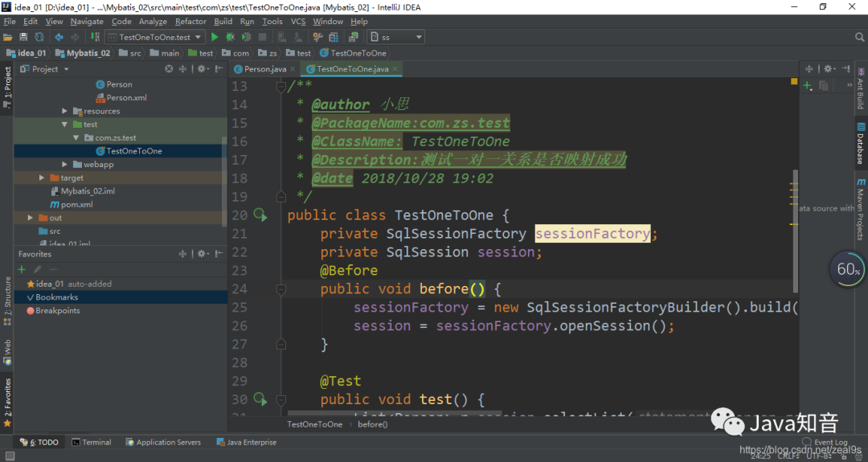Screen dimensions: 868x462
Task: Start debugging with the bug icon
Action: [x=231, y=37]
